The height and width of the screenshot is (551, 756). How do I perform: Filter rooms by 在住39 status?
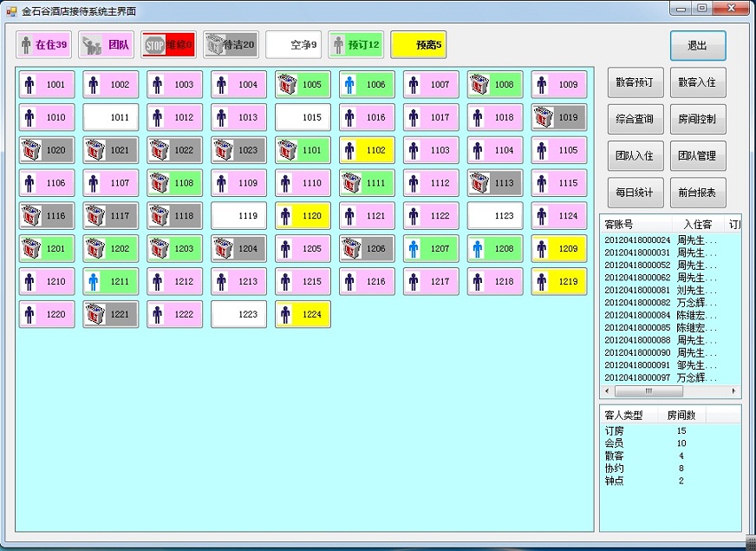(x=44, y=45)
